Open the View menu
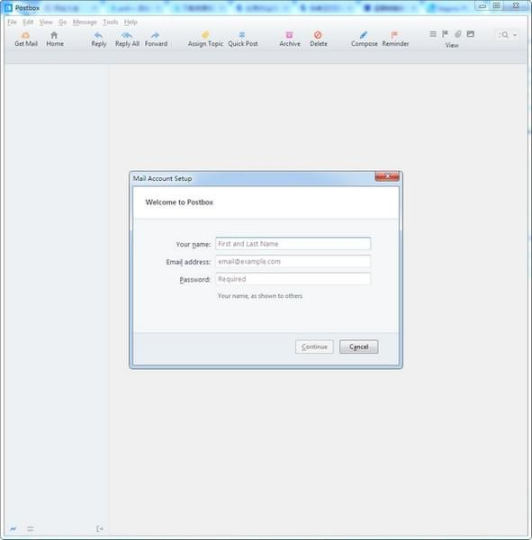The width and height of the screenshot is (532, 540). (46, 22)
